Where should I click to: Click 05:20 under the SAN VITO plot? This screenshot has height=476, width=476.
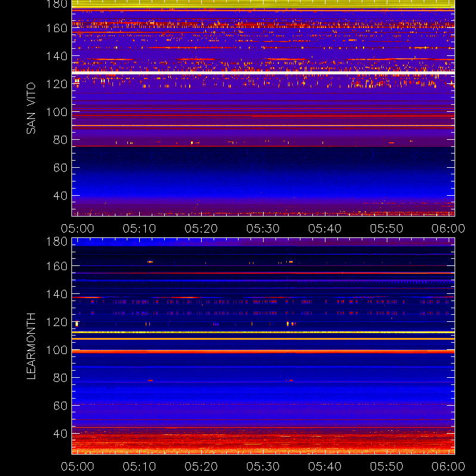point(201,228)
